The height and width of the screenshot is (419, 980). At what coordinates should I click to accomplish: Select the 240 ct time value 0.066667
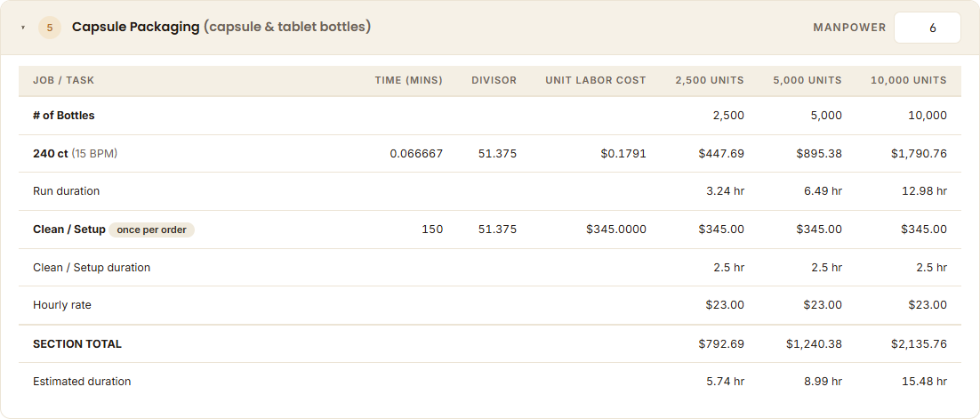[x=416, y=153]
